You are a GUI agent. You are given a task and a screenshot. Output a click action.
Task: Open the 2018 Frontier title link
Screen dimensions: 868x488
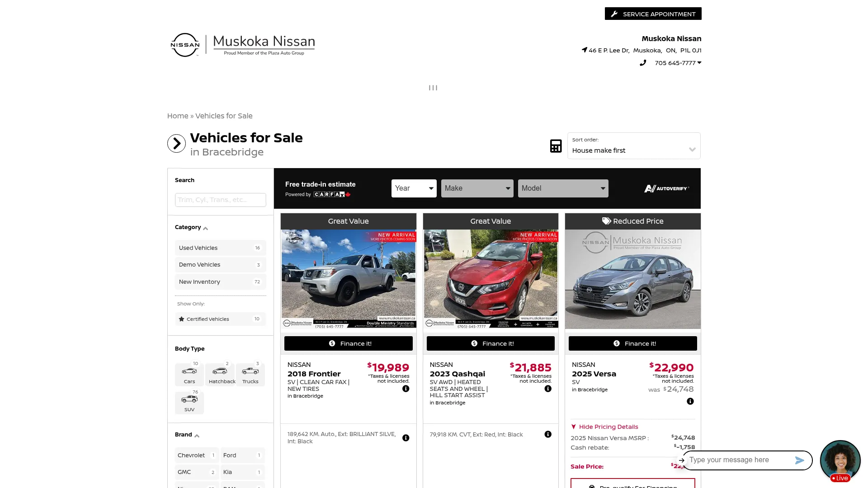coord(314,374)
